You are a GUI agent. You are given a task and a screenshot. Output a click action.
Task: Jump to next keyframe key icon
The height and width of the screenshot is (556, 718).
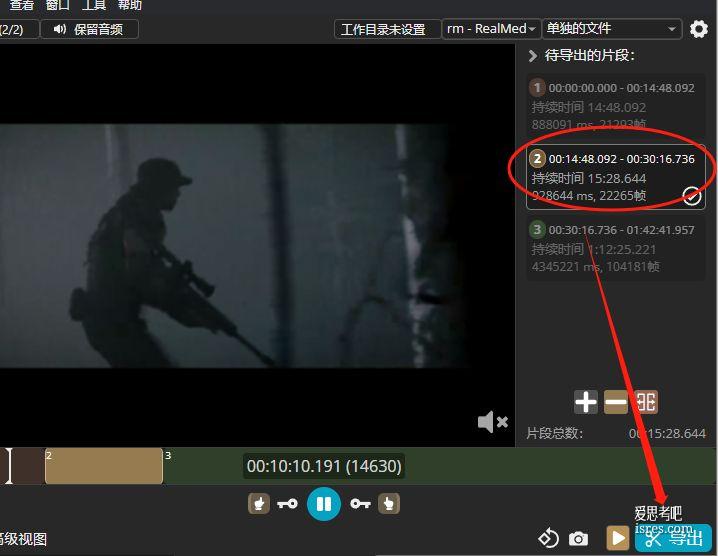(x=360, y=504)
